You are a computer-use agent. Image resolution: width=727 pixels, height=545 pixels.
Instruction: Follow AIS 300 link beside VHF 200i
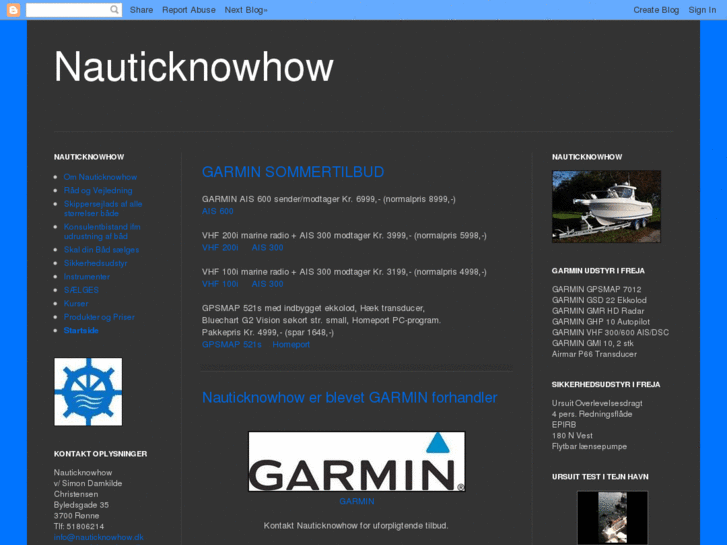pyautogui.click(x=267, y=247)
